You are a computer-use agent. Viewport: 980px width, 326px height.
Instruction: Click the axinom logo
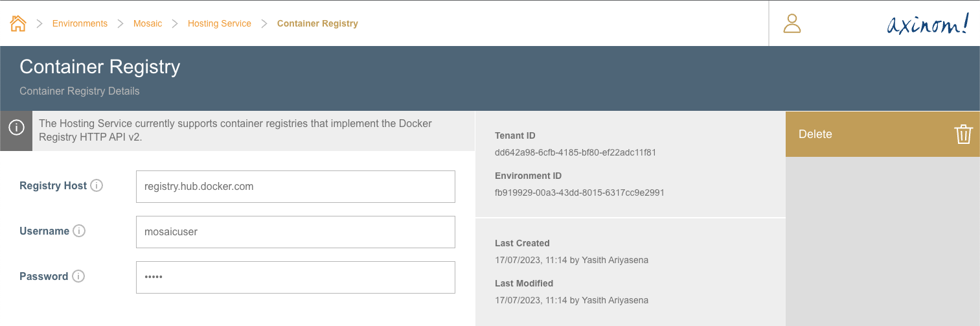coord(928,25)
